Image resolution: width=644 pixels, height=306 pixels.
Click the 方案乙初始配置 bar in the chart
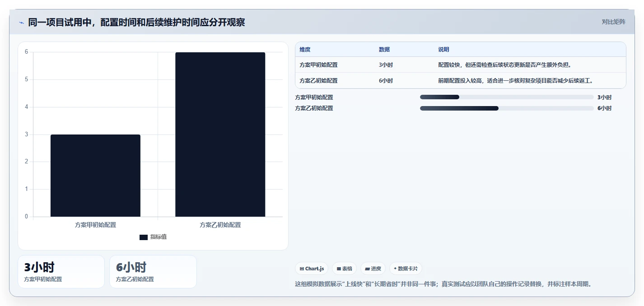coord(220,134)
